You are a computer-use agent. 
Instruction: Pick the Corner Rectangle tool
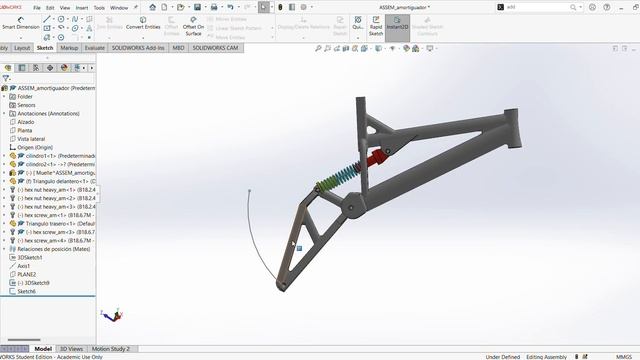click(47, 28)
